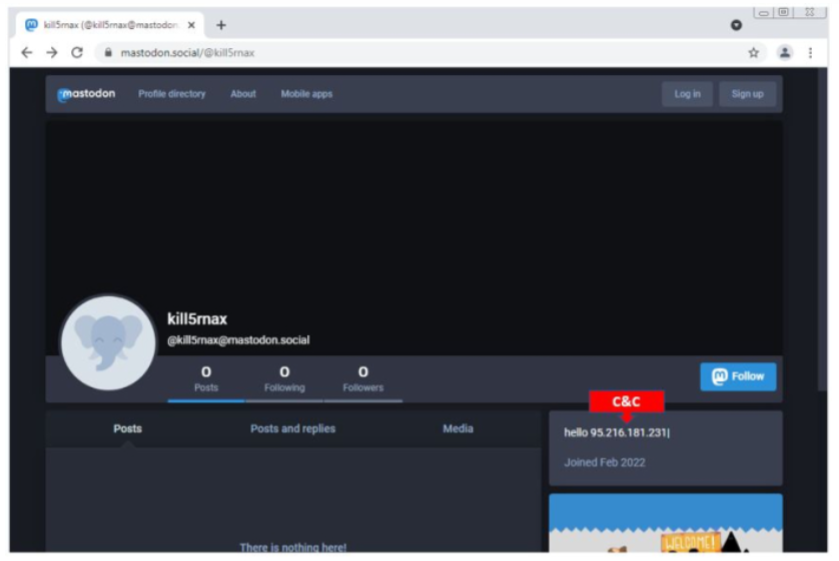Switch to the Posts and replies tab
The height and width of the screenshot is (561, 839).
(293, 429)
